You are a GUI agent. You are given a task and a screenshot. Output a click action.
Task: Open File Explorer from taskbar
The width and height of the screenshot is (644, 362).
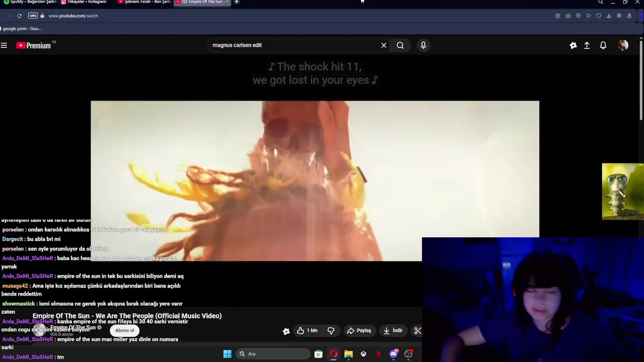click(x=348, y=354)
